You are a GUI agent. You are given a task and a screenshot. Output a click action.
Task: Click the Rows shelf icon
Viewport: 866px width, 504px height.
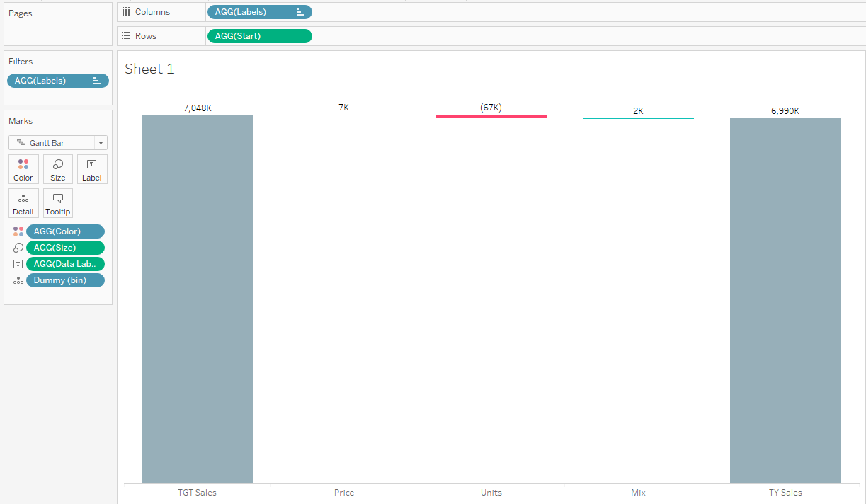126,36
